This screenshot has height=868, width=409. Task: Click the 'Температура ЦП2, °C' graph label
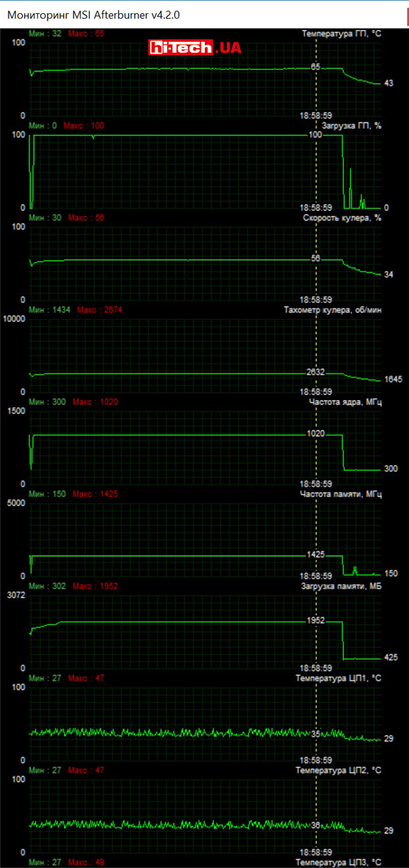339,770
